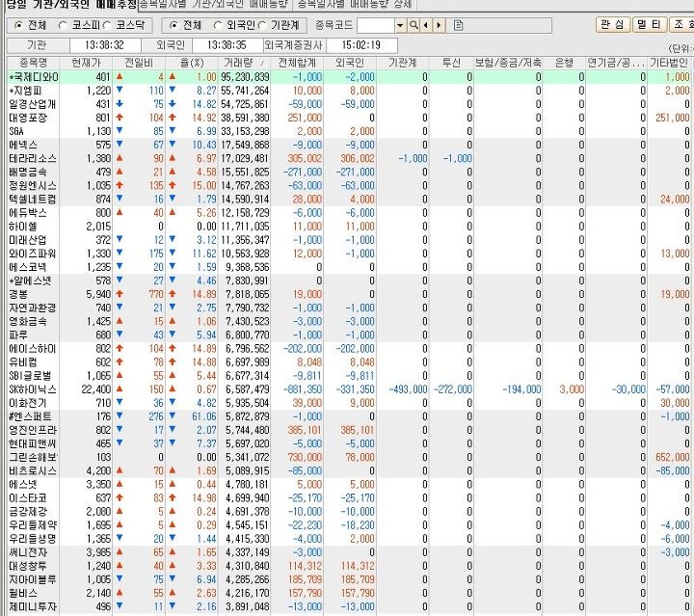Select the 와이즈파워 stock row name
This screenshot has height=616, width=694.
tap(33, 254)
